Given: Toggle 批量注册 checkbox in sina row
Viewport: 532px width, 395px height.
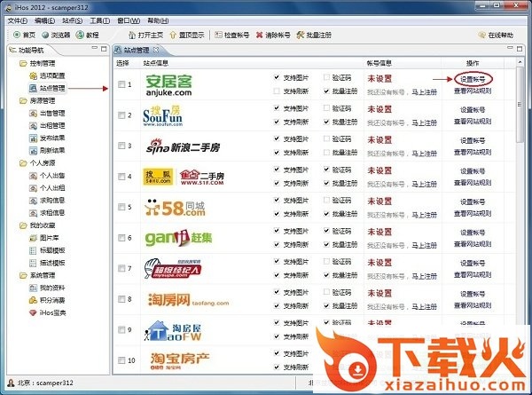Looking at the screenshot, I should tap(326, 153).
